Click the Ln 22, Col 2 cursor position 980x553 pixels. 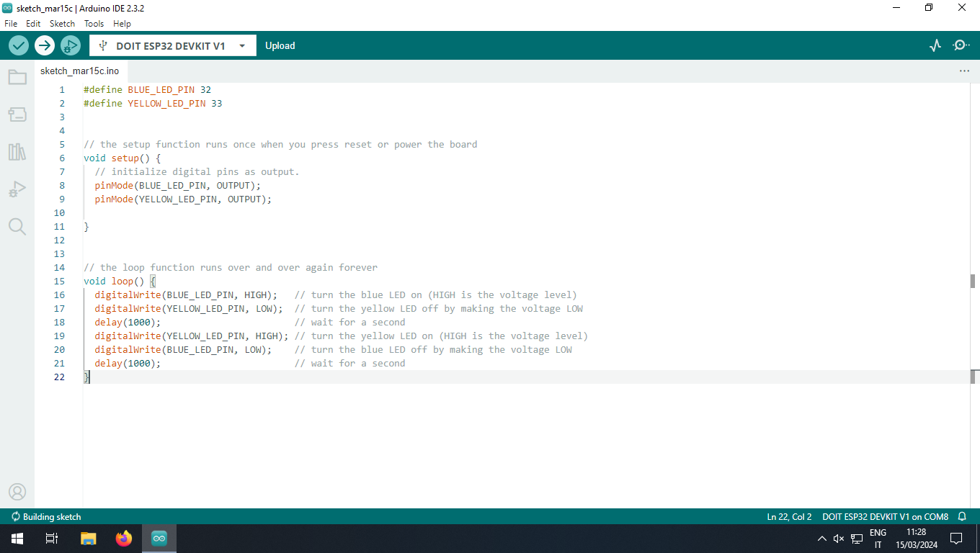(x=789, y=517)
